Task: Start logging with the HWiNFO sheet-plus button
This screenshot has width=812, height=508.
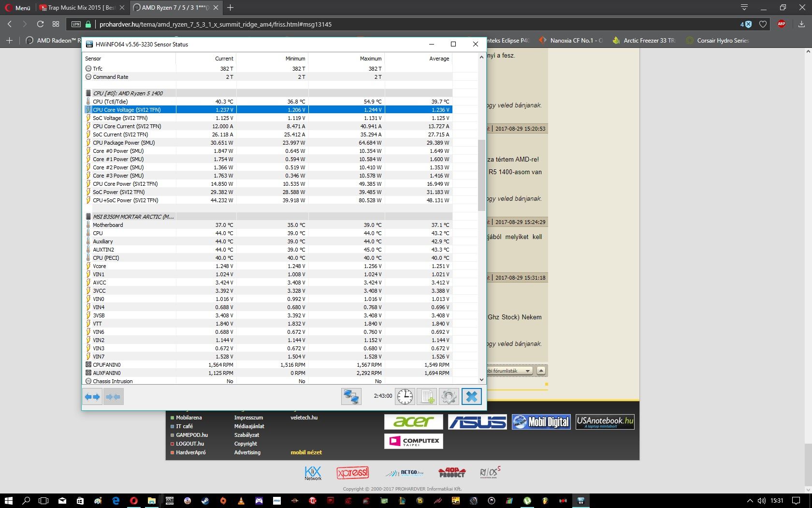Action: [427, 397]
